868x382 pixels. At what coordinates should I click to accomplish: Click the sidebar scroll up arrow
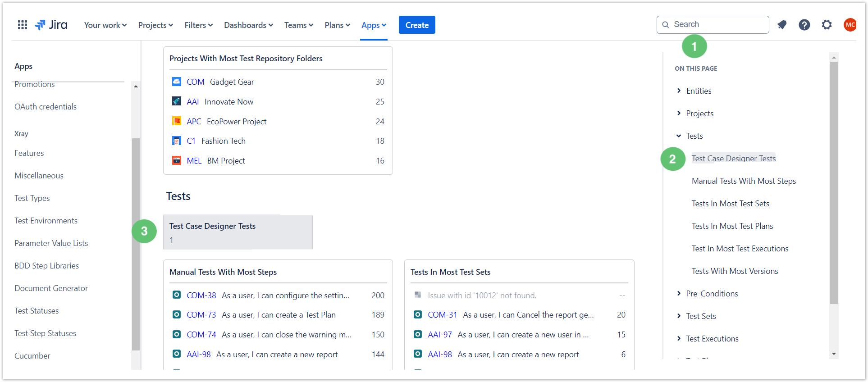[x=136, y=86]
